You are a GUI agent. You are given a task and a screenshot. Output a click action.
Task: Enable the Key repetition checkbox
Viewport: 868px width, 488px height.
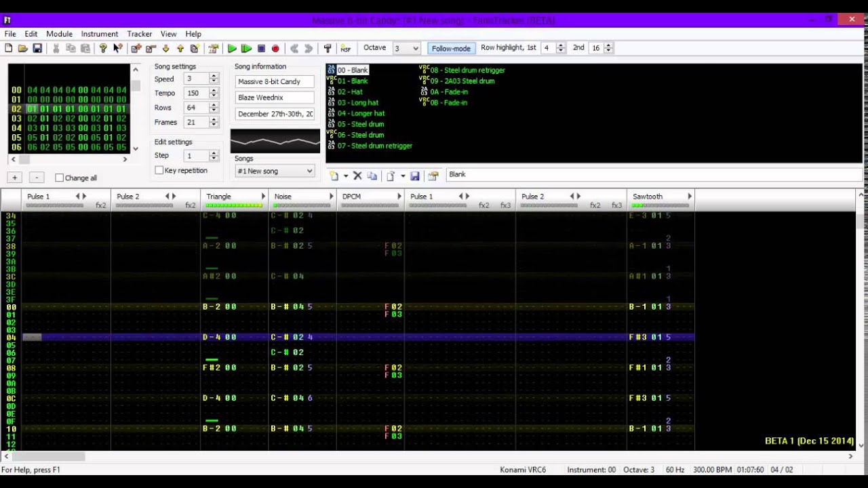pyautogui.click(x=159, y=170)
